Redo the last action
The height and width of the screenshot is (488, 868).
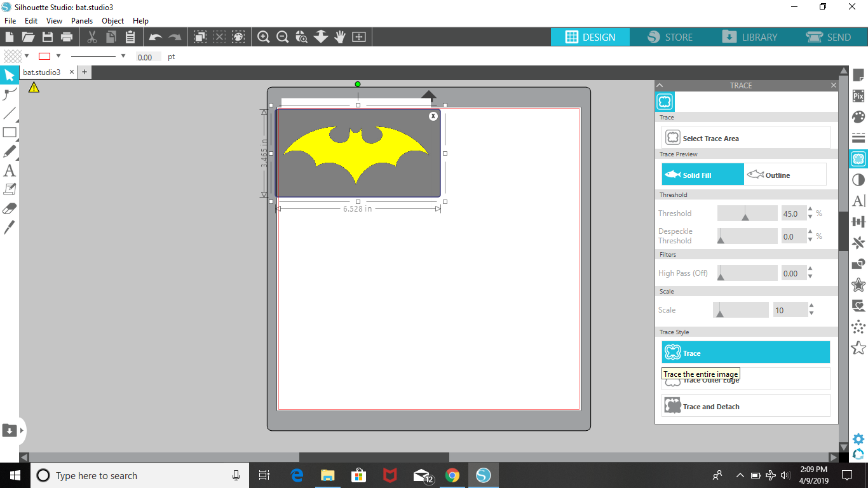[x=175, y=37]
